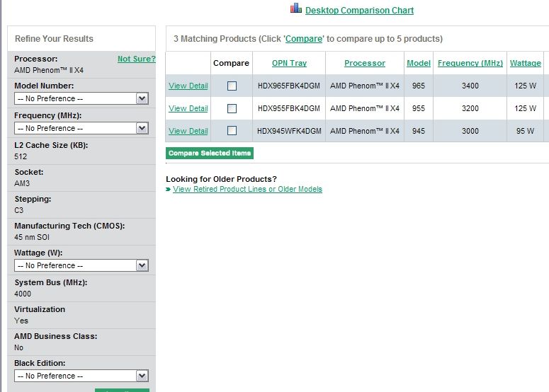549x392 pixels.
Task: Click the bar chart icon beside Desktop Comparison Chart
Action: pyautogui.click(x=296, y=8)
